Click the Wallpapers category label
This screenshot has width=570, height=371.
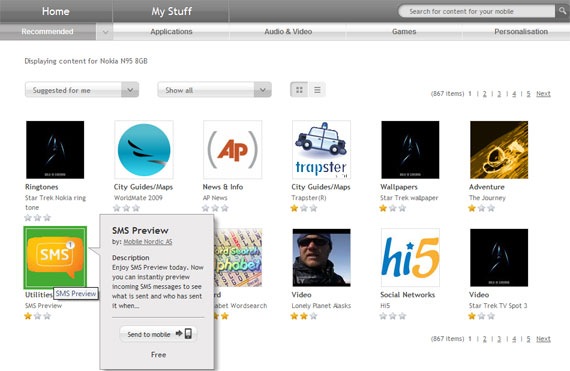click(x=399, y=187)
